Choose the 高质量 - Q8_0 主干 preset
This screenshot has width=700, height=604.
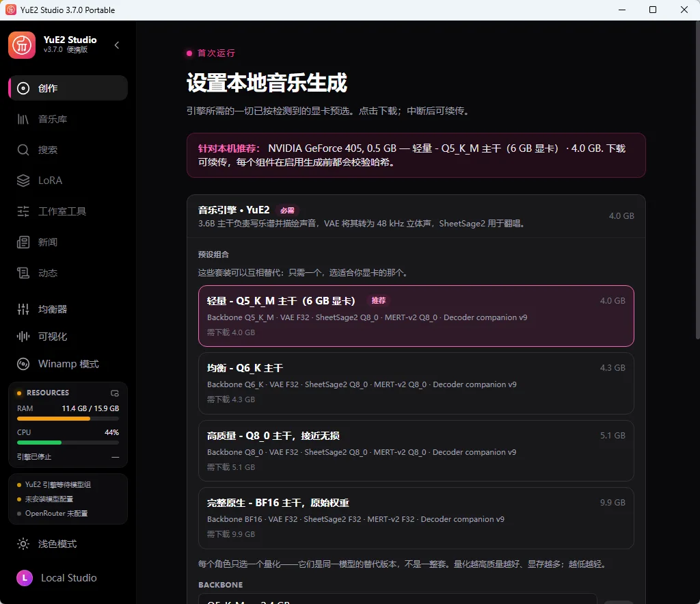tap(416, 451)
